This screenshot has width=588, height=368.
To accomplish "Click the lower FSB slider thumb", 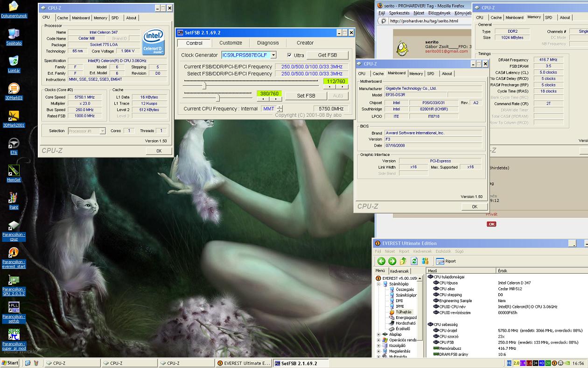I will pyautogui.click(x=217, y=97).
